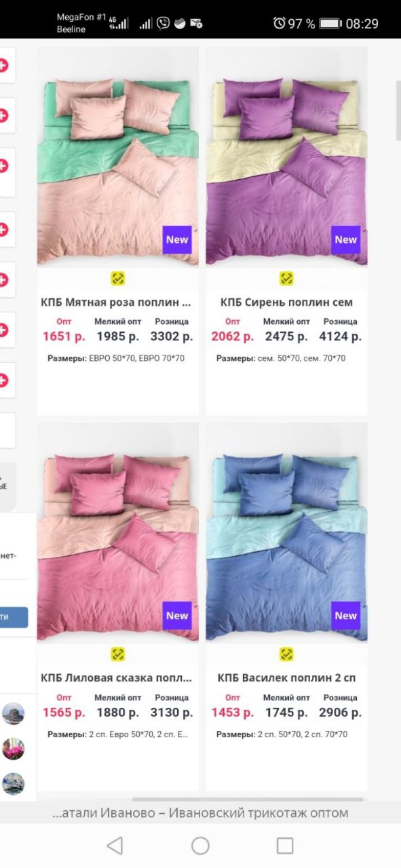This screenshot has height=868, width=401.
Task: Open КПБ Сирень поплин сем title
Action: click(286, 302)
